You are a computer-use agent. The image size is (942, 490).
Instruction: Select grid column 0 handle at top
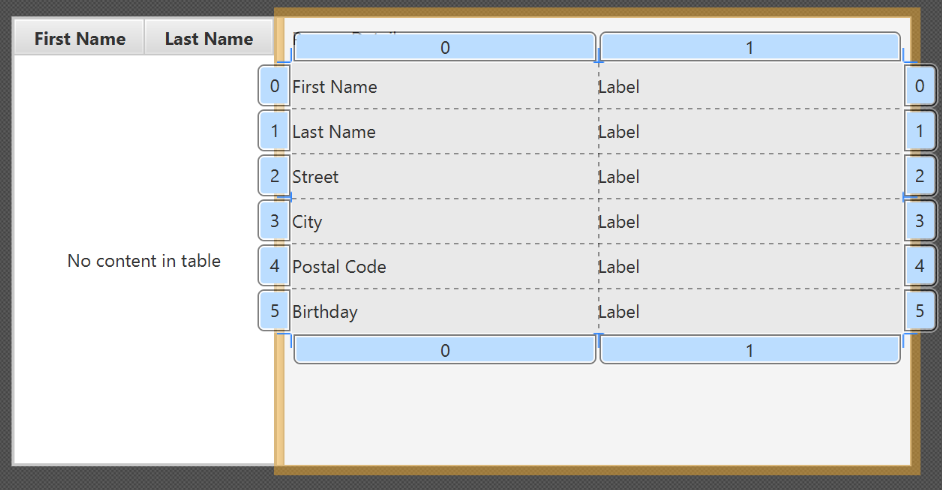tap(445, 47)
